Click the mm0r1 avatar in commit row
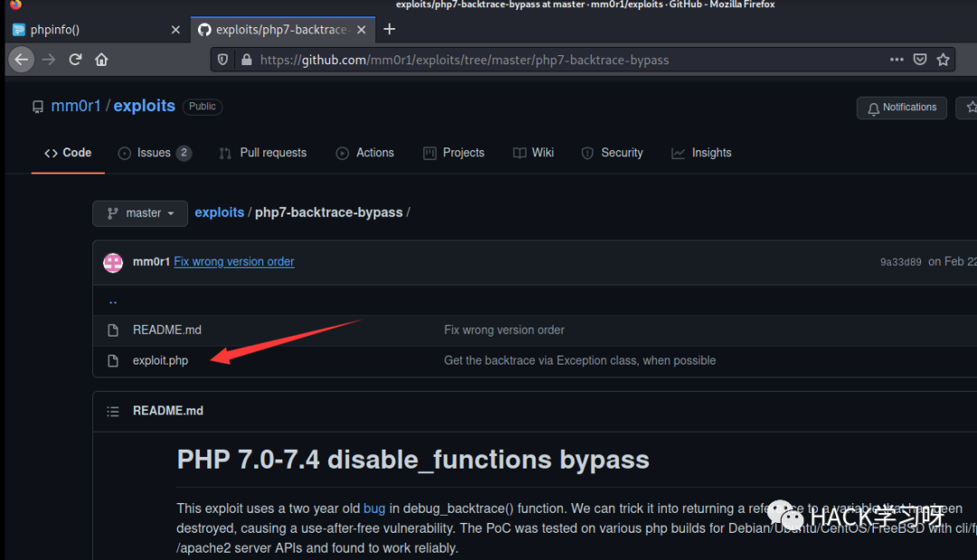Image resolution: width=977 pixels, height=560 pixels. coord(113,262)
